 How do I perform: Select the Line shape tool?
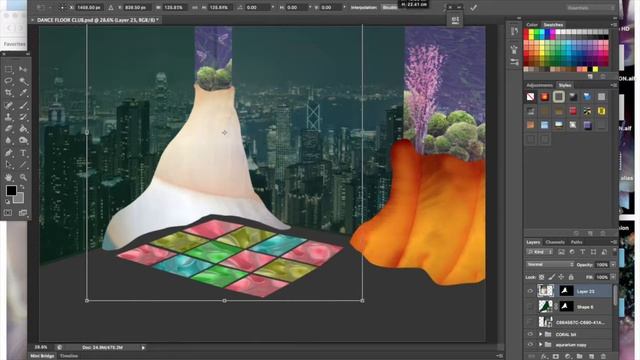[x=23, y=165]
